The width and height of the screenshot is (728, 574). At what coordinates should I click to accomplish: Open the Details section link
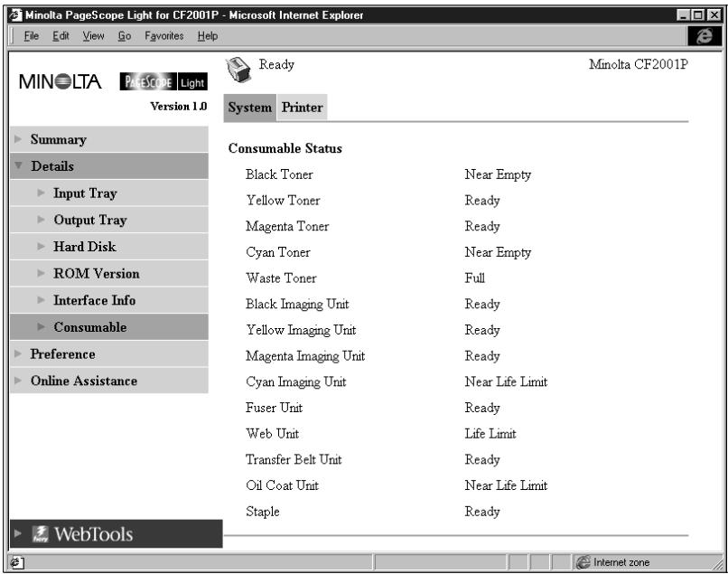pos(52,166)
